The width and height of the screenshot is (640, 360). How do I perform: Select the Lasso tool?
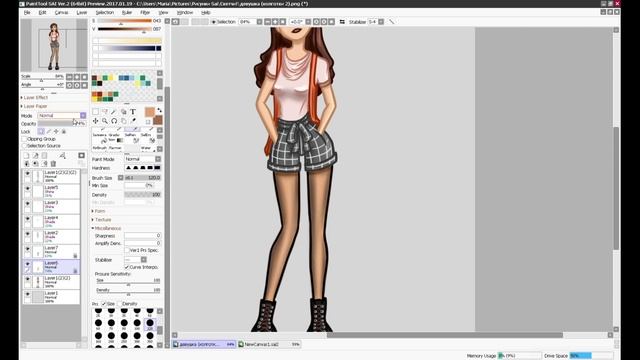pyautogui.click(x=105, y=111)
